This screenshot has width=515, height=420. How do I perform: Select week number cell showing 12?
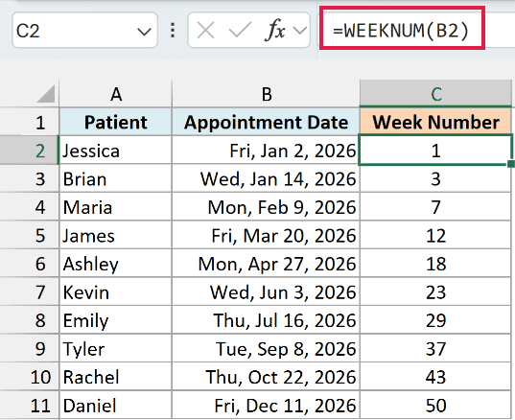(435, 235)
